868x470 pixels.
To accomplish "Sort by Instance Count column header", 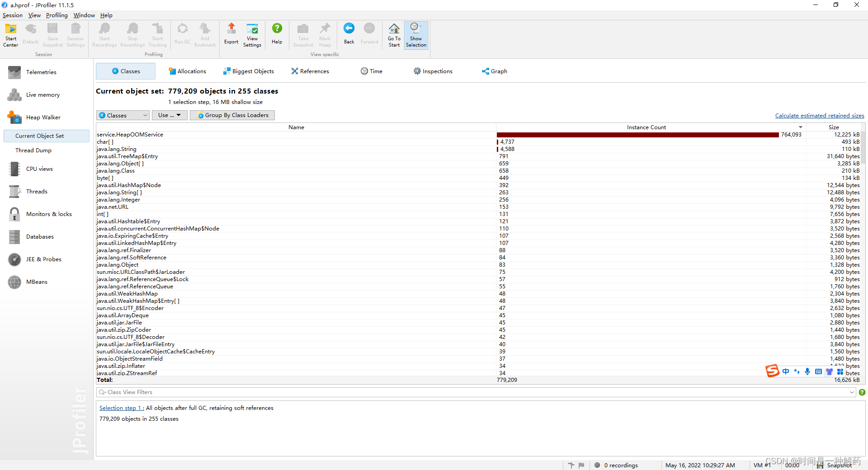I will pos(651,127).
